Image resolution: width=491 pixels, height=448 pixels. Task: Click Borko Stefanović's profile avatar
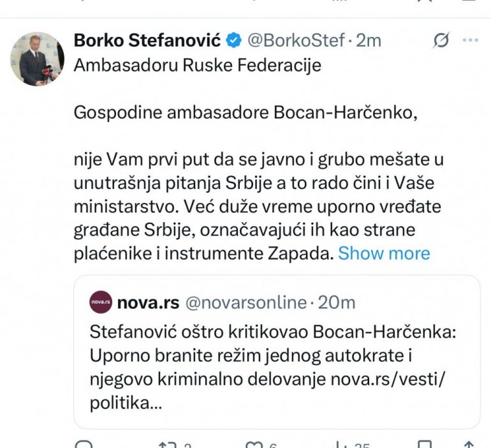[37, 59]
